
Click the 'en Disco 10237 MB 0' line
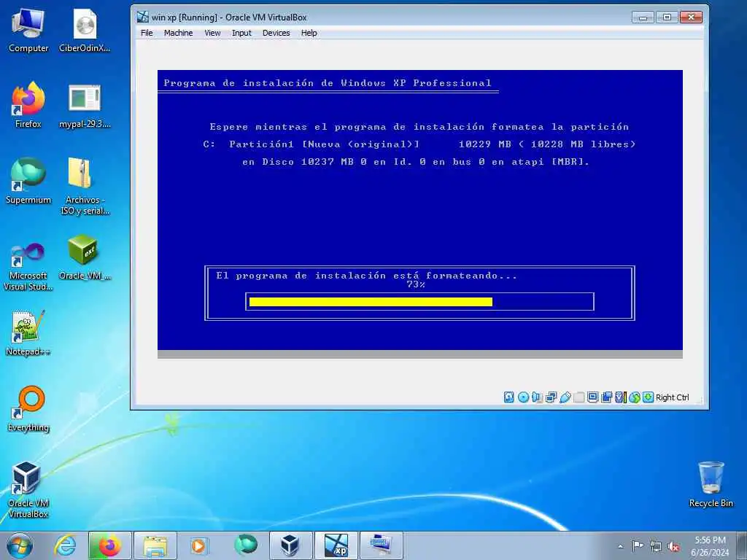pos(416,162)
